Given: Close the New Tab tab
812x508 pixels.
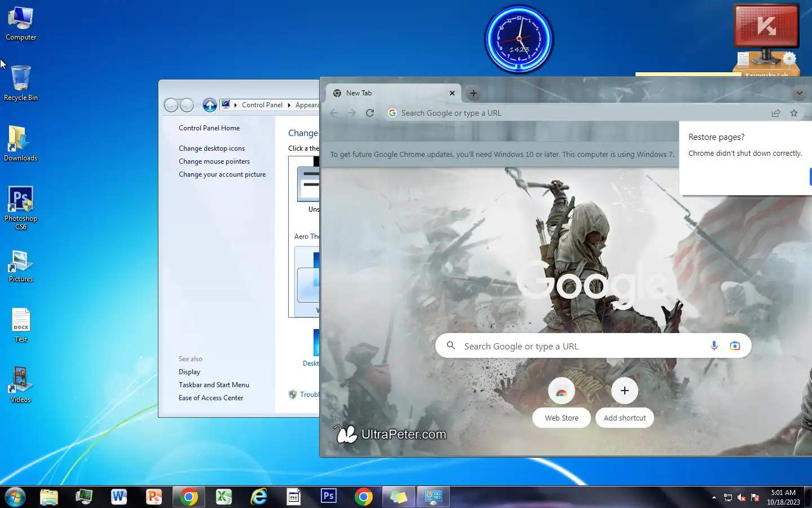Looking at the screenshot, I should click(452, 93).
